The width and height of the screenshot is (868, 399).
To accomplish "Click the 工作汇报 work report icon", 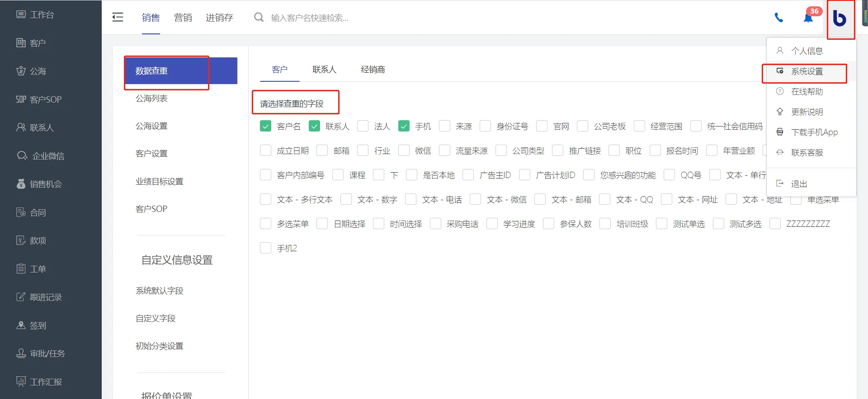I will click(x=21, y=382).
